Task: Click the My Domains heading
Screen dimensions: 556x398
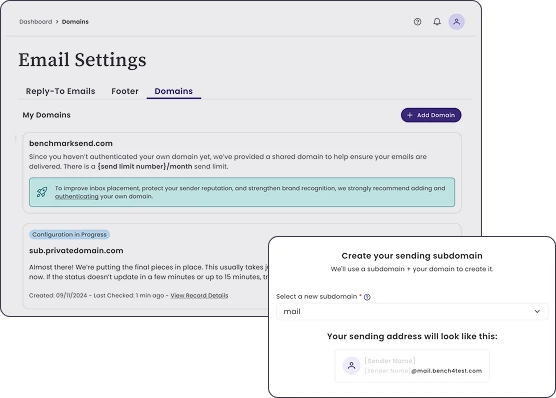Action: 46,115
